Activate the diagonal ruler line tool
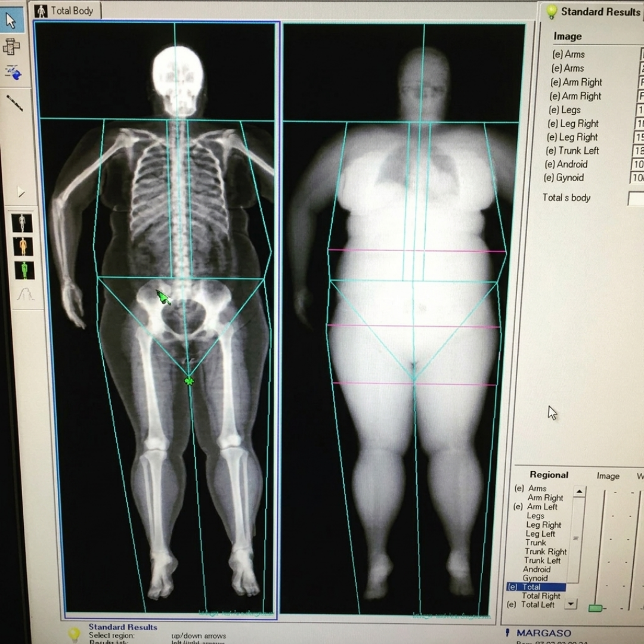644x644 pixels. (14, 103)
